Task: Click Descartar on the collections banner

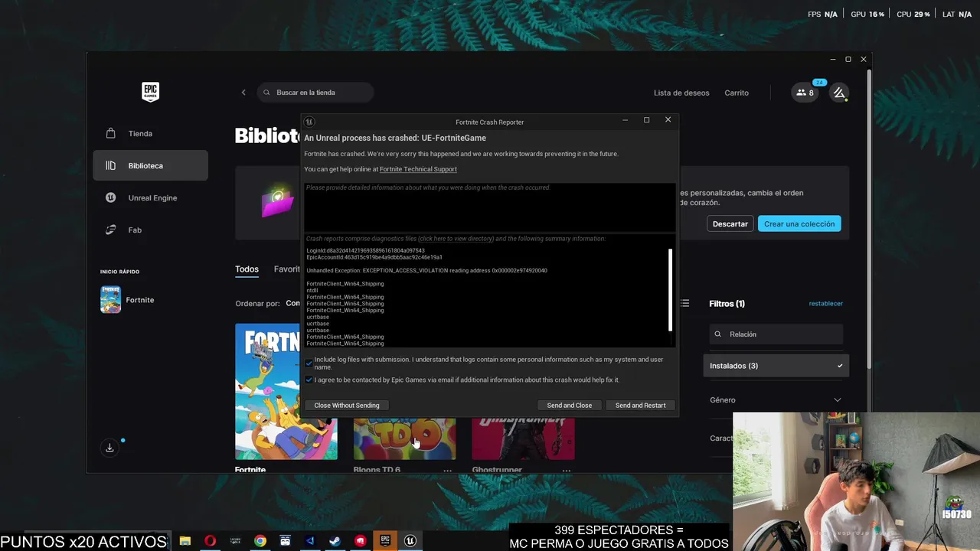Action: [730, 224]
